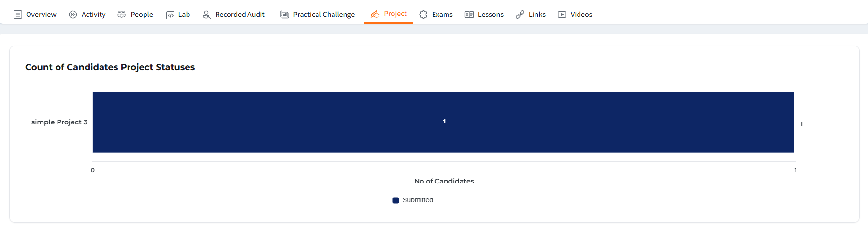This screenshot has height=229, width=868.
Task: Select the active Project tab
Action: pos(395,14)
